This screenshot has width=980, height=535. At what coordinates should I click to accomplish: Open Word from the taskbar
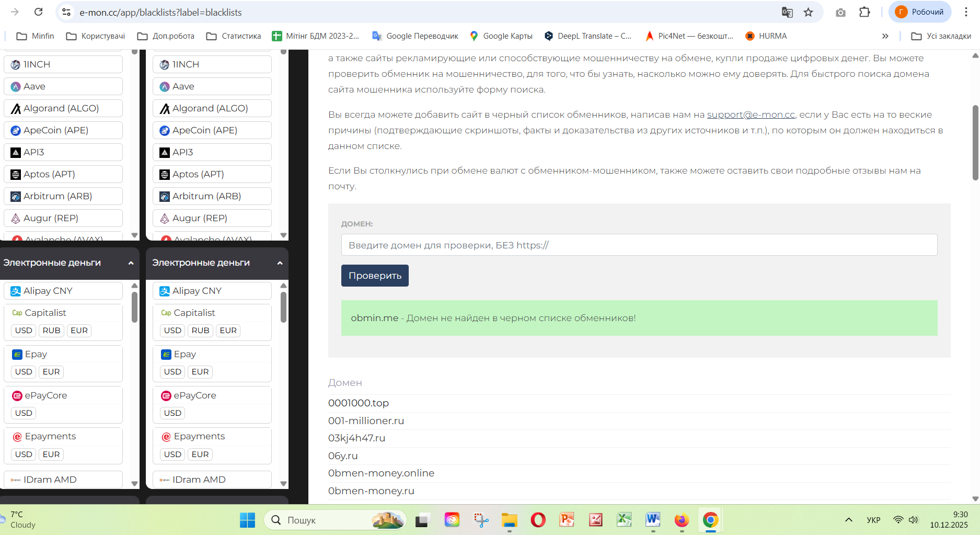point(653,520)
